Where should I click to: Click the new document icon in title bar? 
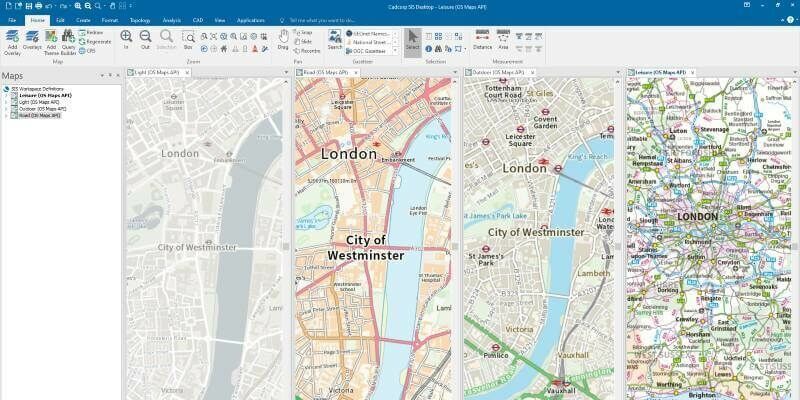pyautogui.click(x=8, y=6)
